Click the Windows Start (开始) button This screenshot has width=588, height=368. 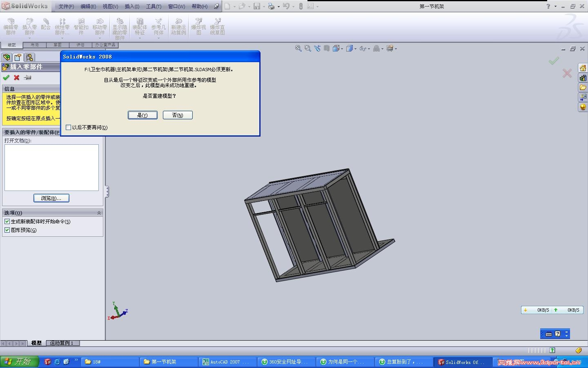[19, 362]
